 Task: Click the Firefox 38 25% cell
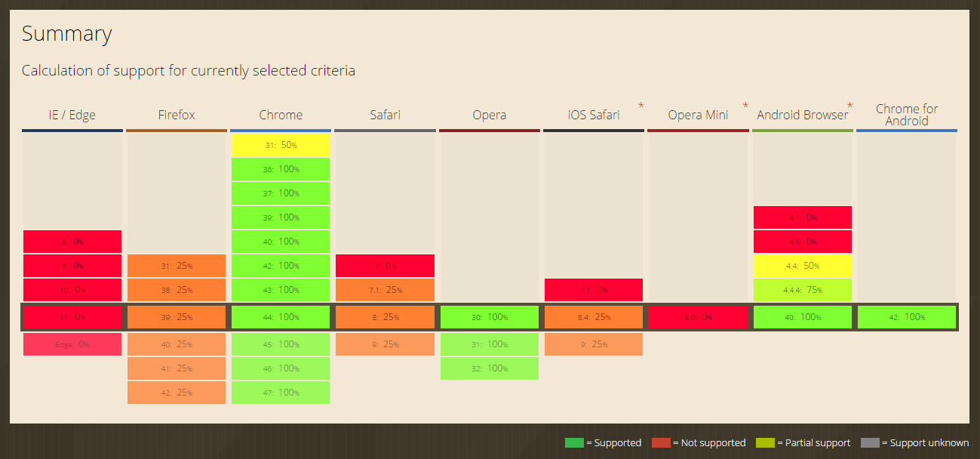177,290
